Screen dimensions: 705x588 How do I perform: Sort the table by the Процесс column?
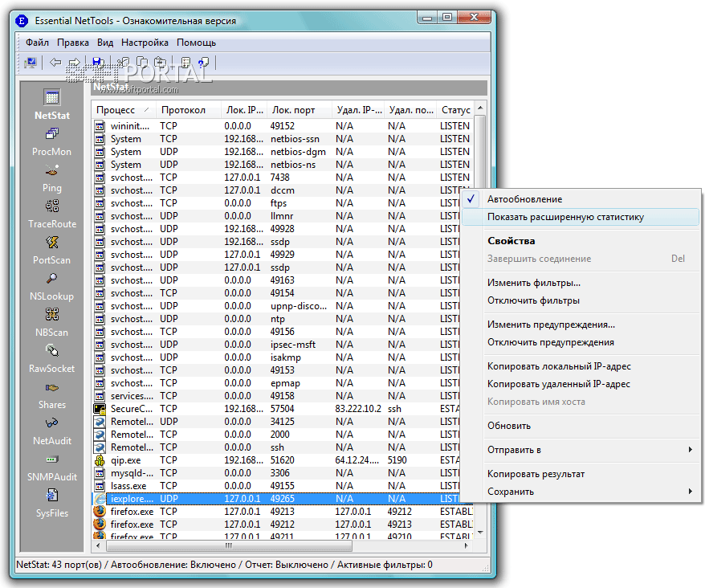coord(123,110)
